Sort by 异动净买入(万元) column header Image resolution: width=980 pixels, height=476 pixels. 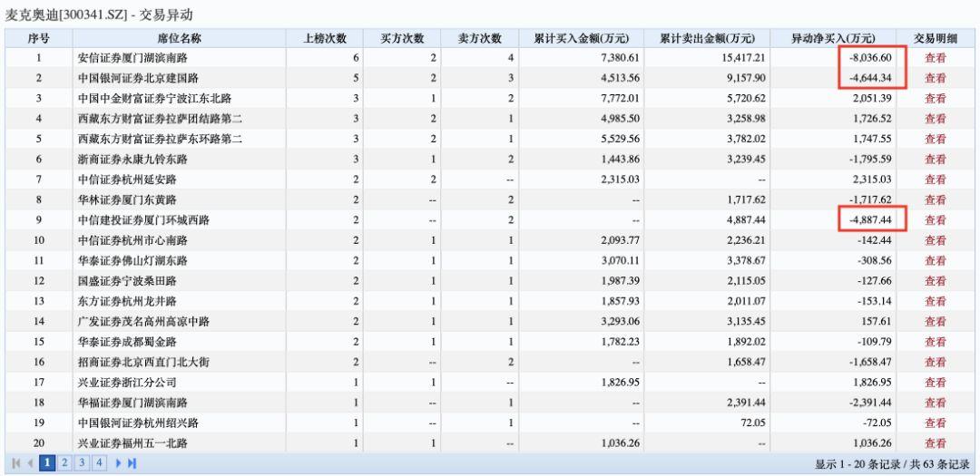[x=834, y=38]
